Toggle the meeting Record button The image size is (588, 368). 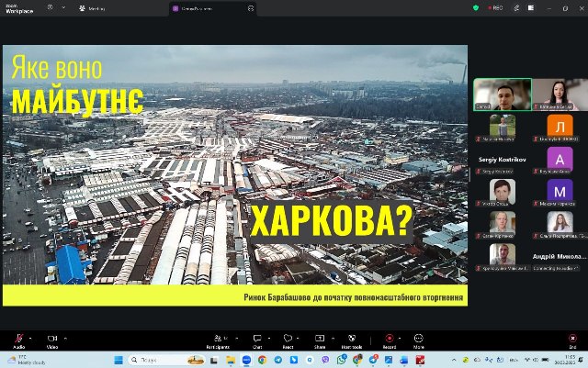point(389,339)
